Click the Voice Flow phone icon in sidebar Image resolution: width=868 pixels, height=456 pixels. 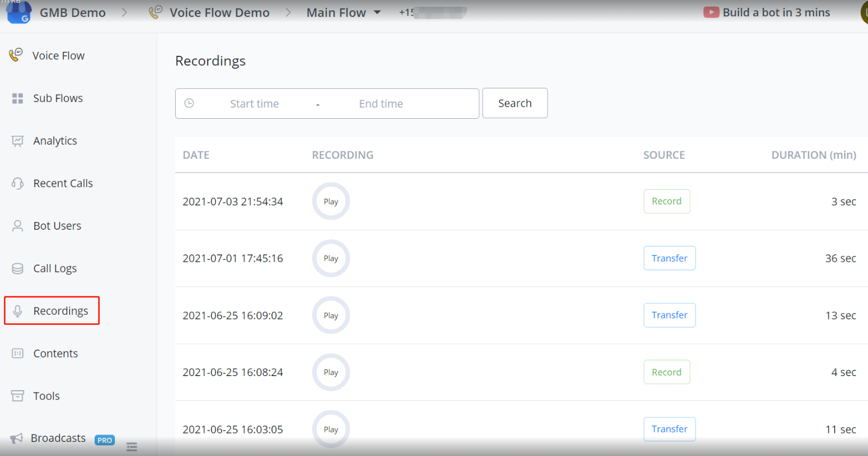coord(16,55)
